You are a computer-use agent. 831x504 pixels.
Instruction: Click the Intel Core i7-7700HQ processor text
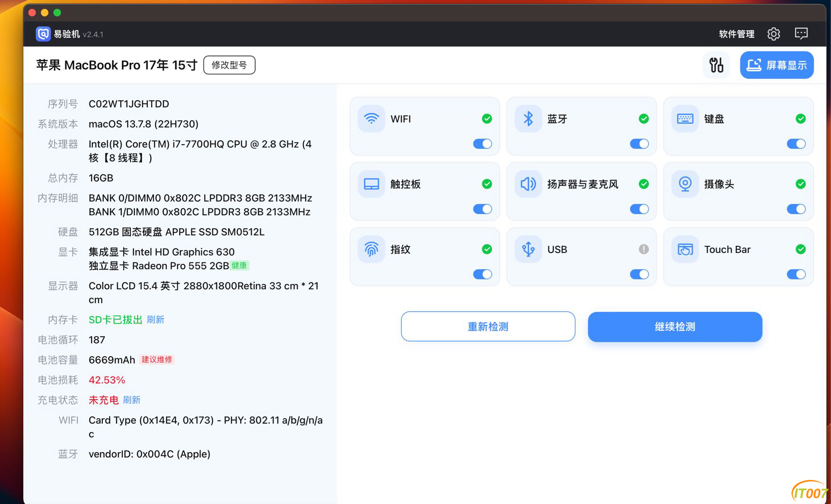(x=200, y=151)
